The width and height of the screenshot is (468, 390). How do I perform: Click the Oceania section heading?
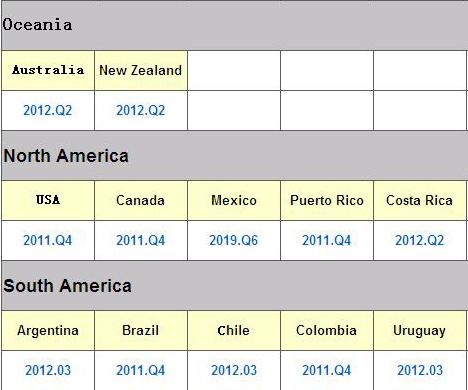pos(37,25)
